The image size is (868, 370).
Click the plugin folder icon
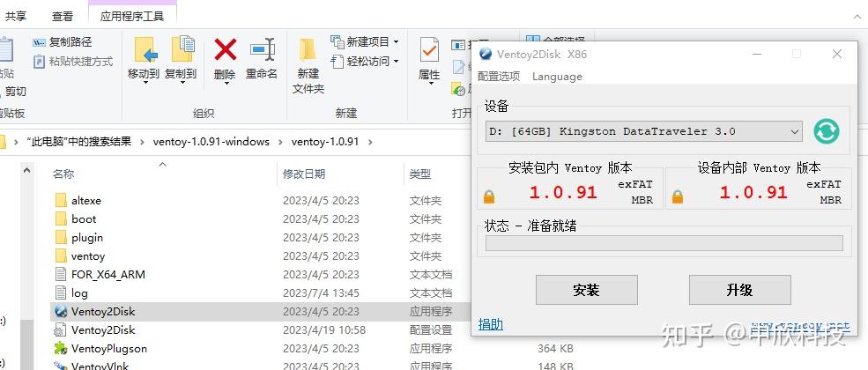click(x=61, y=237)
